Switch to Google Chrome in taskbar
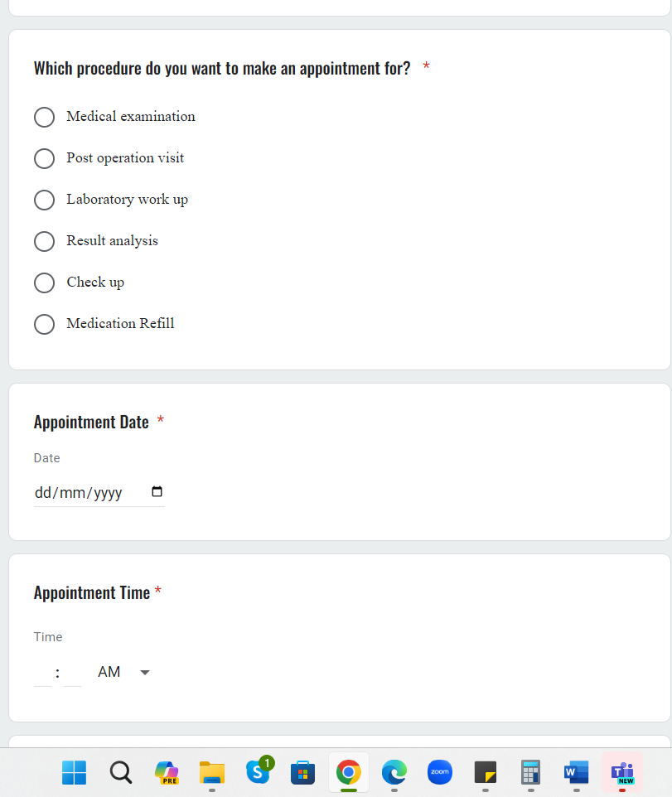672x797 pixels. click(349, 772)
